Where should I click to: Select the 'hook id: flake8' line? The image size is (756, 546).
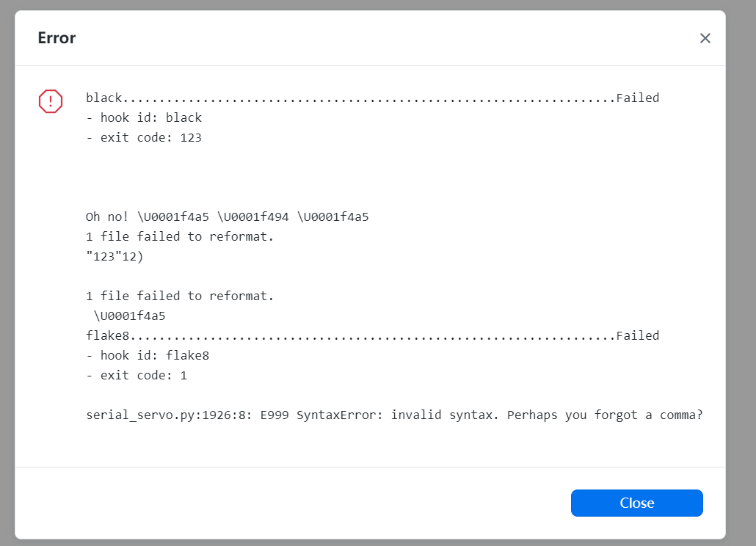tap(148, 355)
